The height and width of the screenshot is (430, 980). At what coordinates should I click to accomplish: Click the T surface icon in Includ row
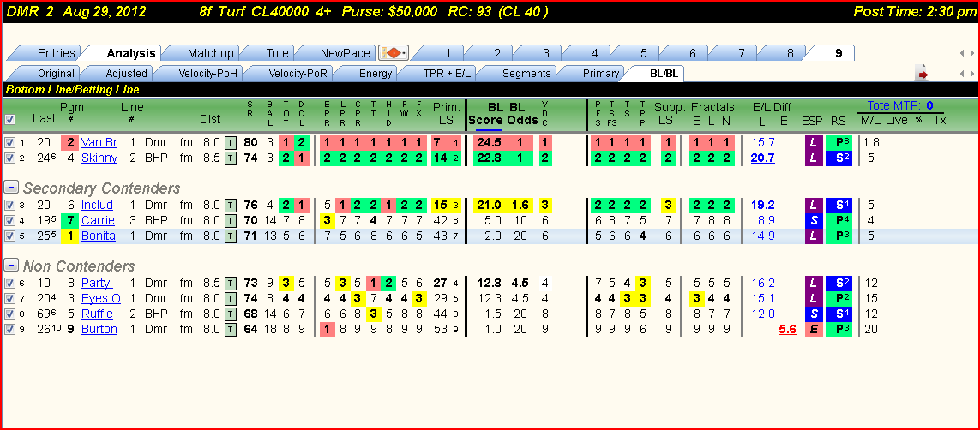230,205
